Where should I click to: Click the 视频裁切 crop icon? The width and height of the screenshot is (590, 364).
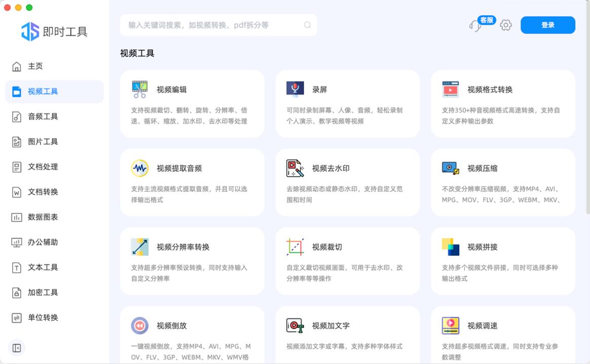295,247
